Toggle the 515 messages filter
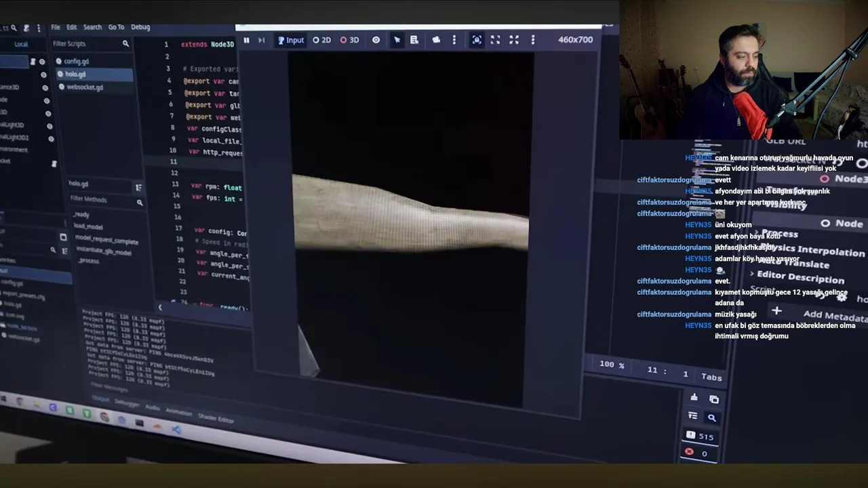The height and width of the screenshot is (488, 868). point(701,436)
